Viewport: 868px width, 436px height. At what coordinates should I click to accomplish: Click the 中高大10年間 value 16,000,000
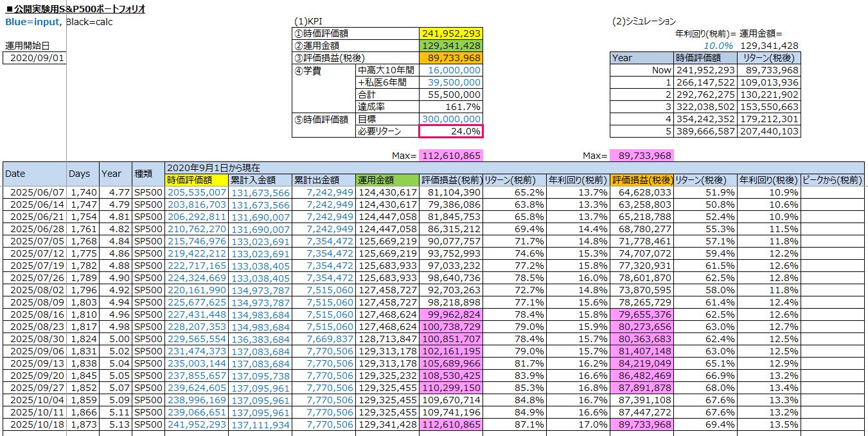(450, 70)
